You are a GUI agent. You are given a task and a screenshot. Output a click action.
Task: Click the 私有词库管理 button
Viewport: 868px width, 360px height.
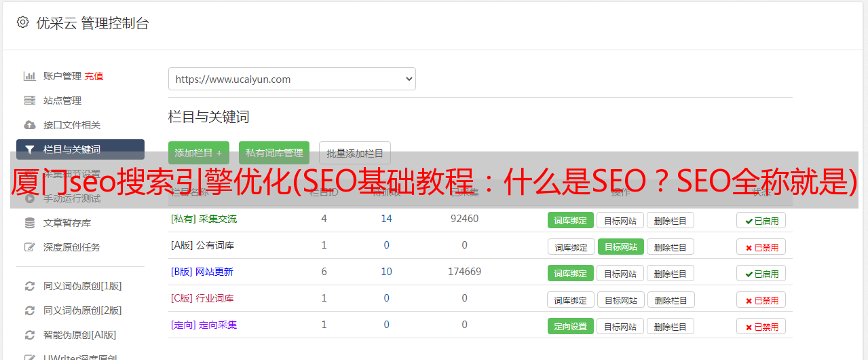pyautogui.click(x=274, y=153)
